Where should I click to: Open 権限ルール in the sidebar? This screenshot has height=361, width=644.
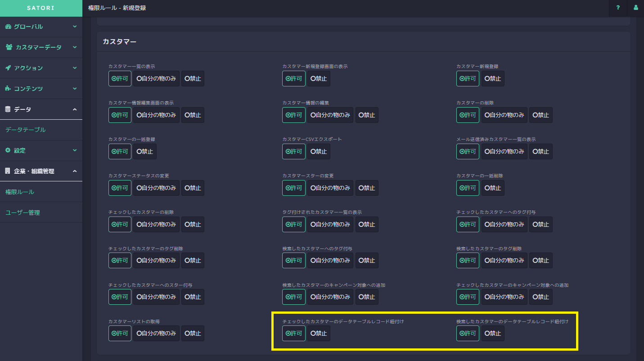point(20,192)
